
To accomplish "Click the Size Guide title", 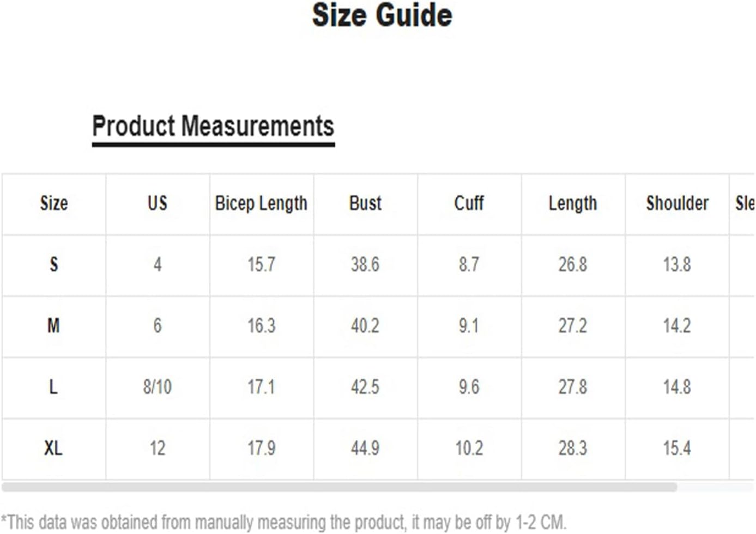I will pos(382,15).
